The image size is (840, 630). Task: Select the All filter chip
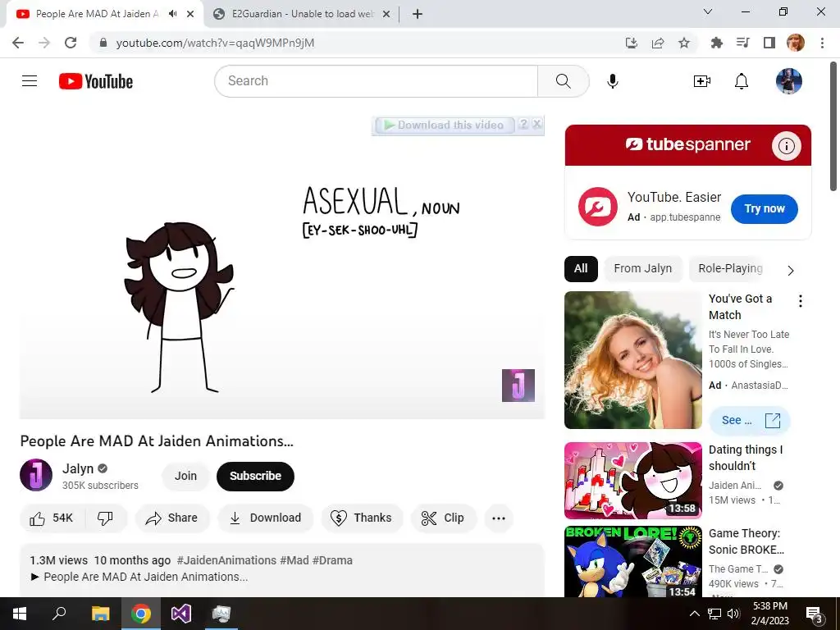pyautogui.click(x=581, y=268)
